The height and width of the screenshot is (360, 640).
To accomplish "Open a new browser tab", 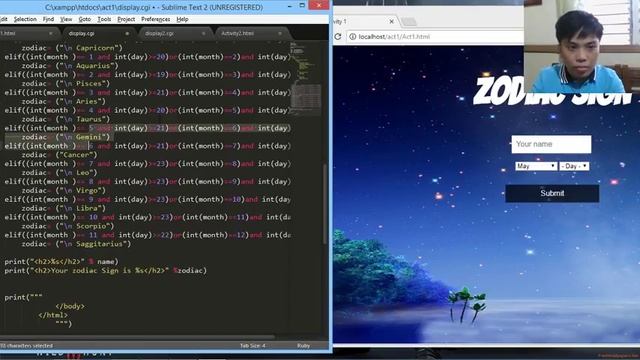I will [x=409, y=21].
